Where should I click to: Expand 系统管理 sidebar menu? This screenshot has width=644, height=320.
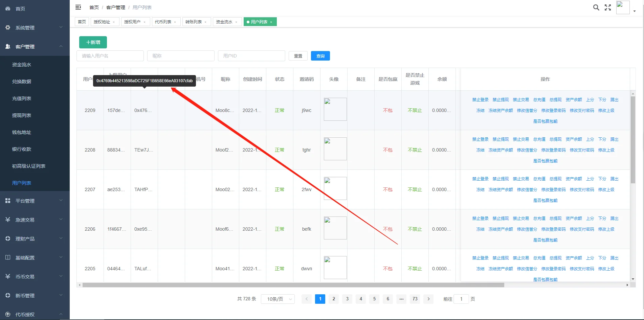click(34, 28)
